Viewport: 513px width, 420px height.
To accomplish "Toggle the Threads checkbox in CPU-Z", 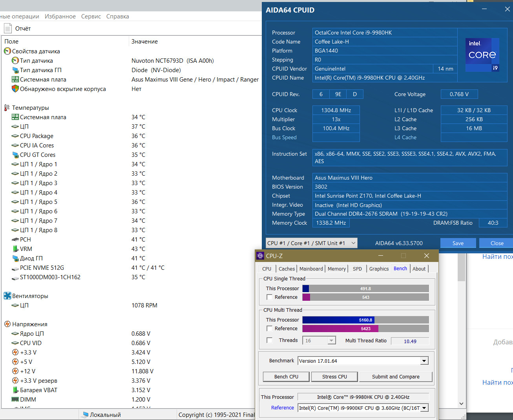I will (x=270, y=340).
